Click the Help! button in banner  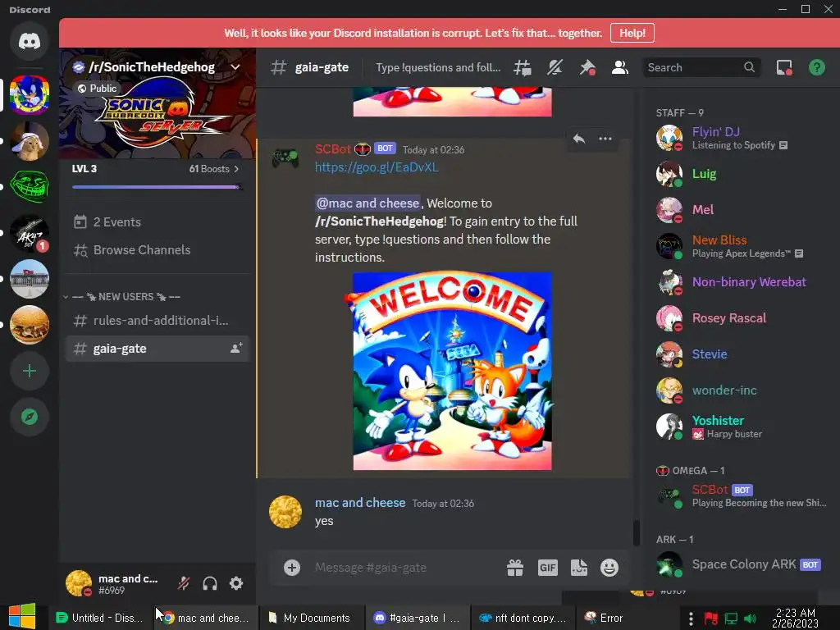click(632, 33)
